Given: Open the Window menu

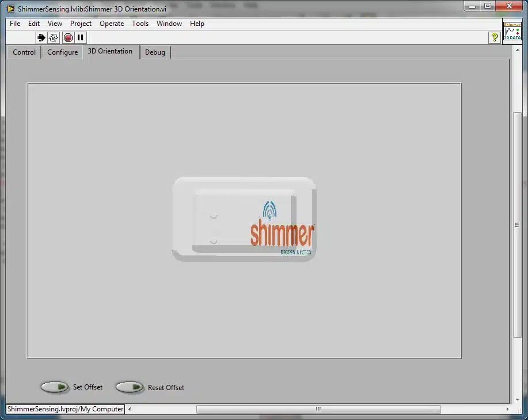Looking at the screenshot, I should tap(169, 24).
